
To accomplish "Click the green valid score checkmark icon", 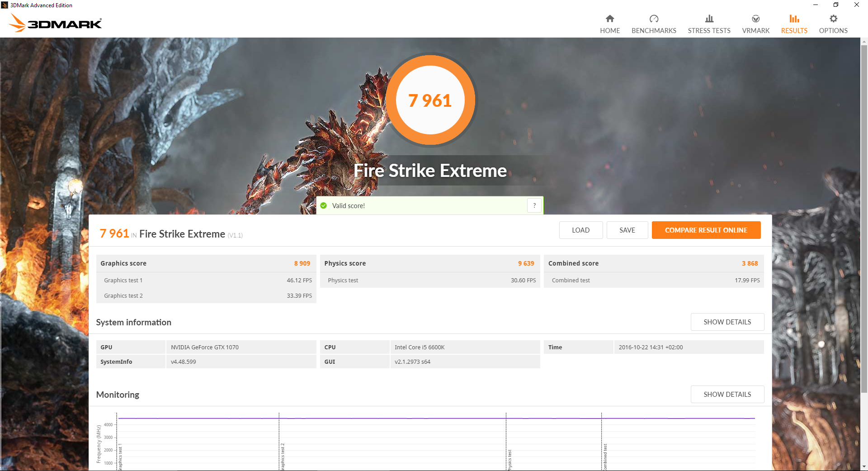I will (324, 205).
